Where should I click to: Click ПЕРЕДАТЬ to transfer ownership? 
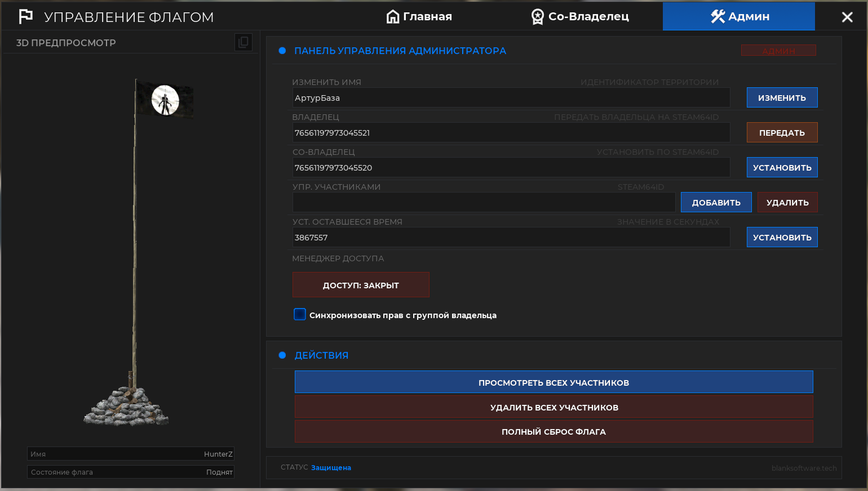click(782, 132)
